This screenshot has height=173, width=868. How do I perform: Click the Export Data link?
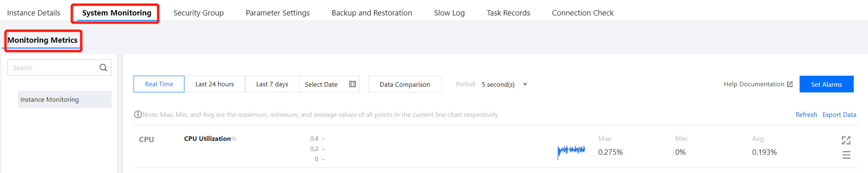click(839, 115)
